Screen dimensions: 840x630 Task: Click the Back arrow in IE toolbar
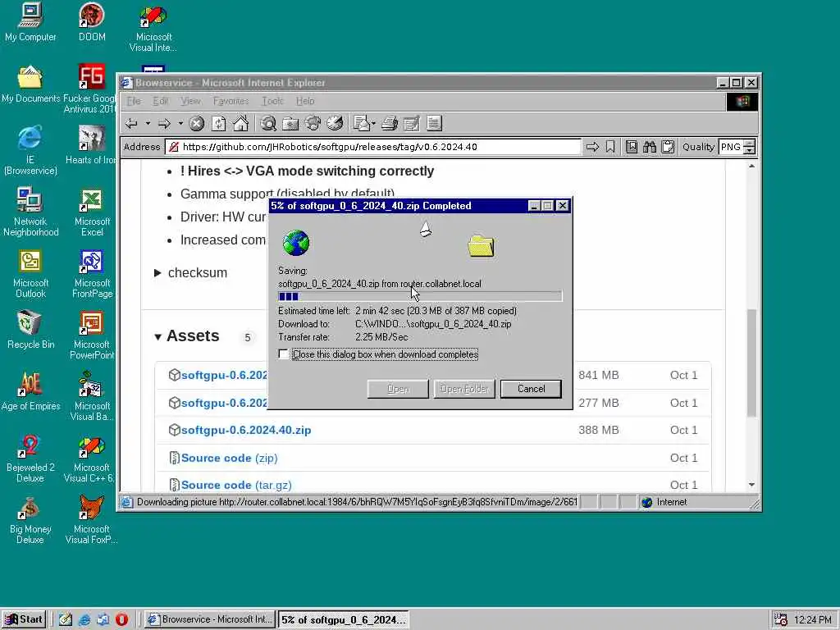coord(131,124)
